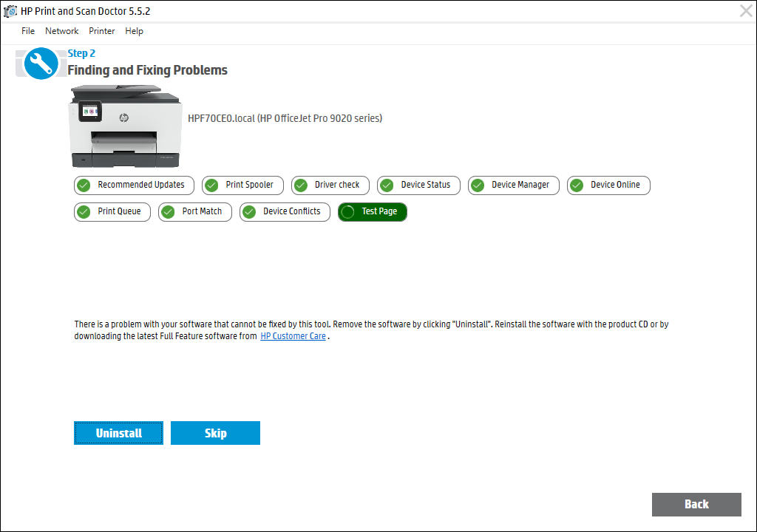Click the Print Queue status check icon
The image size is (757, 532).
[x=84, y=212]
